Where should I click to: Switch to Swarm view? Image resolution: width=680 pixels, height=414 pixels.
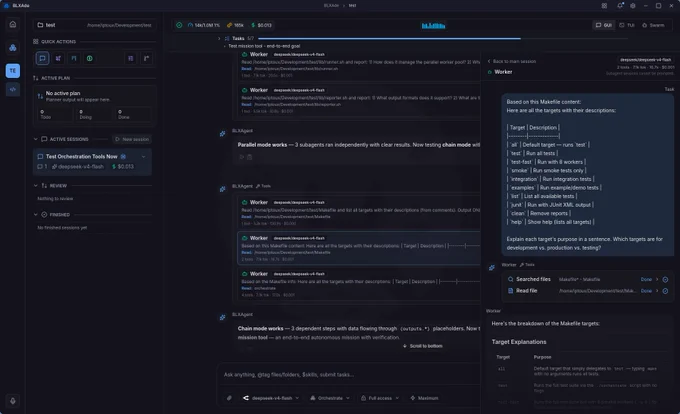[x=653, y=25]
